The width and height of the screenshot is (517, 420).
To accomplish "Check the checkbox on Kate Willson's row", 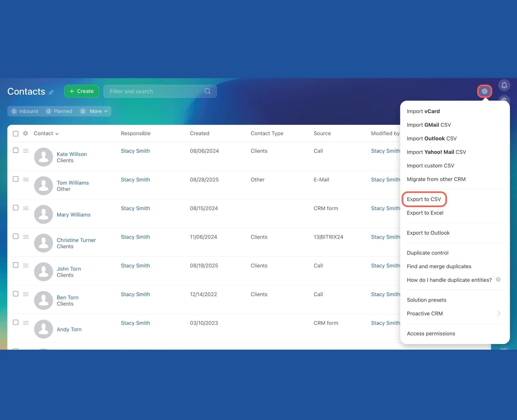I will click(x=15, y=150).
